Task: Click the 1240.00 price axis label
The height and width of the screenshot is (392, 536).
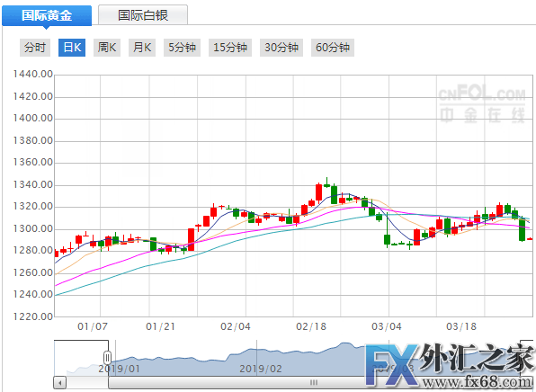Action: tap(32, 295)
